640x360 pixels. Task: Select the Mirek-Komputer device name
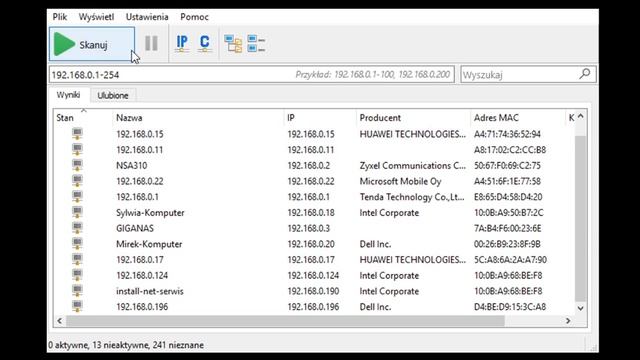149,244
